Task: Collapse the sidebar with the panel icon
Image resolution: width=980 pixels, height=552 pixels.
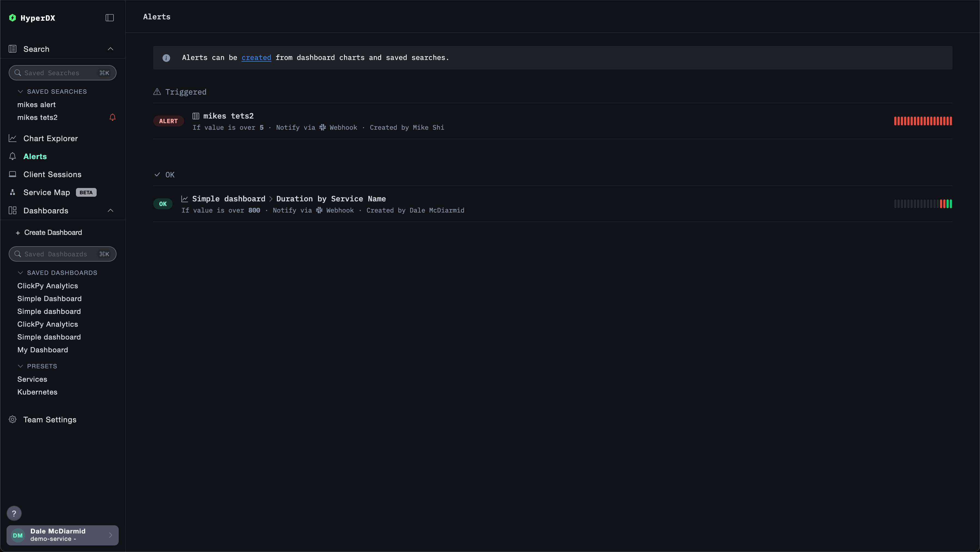Action: [x=109, y=17]
